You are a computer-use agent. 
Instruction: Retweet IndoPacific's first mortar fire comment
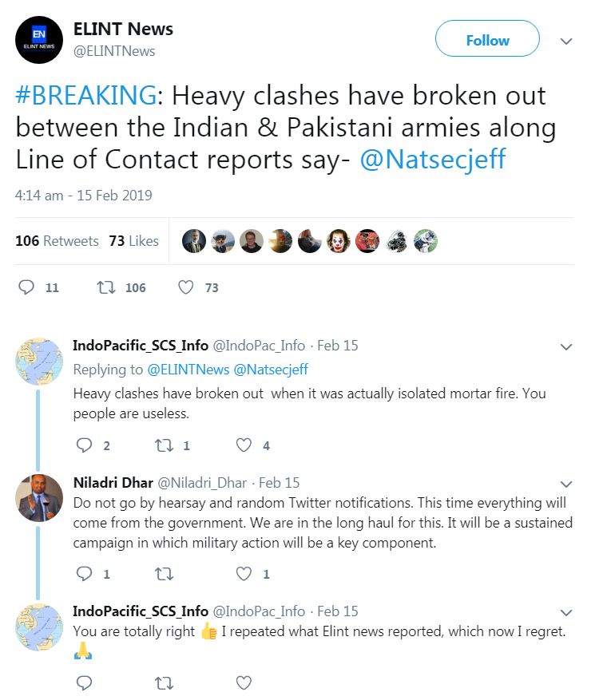pyautogui.click(x=165, y=445)
